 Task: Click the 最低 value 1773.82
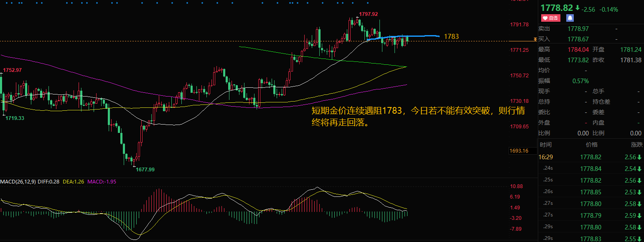[x=578, y=60]
